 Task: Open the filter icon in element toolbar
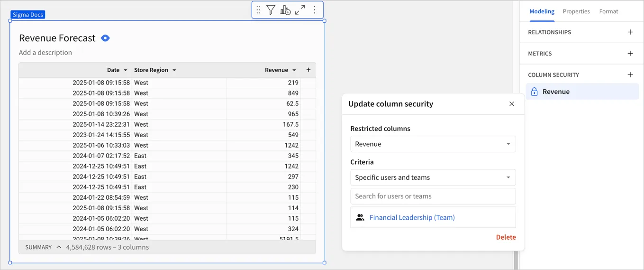(271, 10)
